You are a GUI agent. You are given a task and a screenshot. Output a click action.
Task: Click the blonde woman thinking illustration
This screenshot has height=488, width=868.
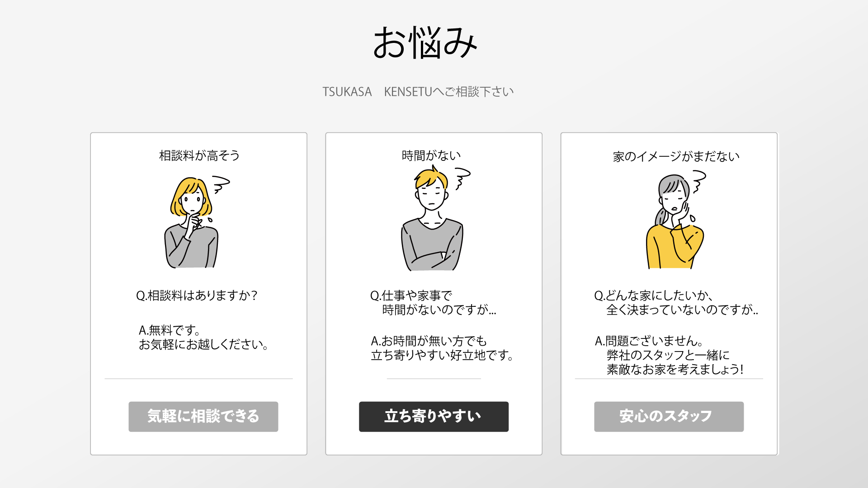(x=192, y=222)
